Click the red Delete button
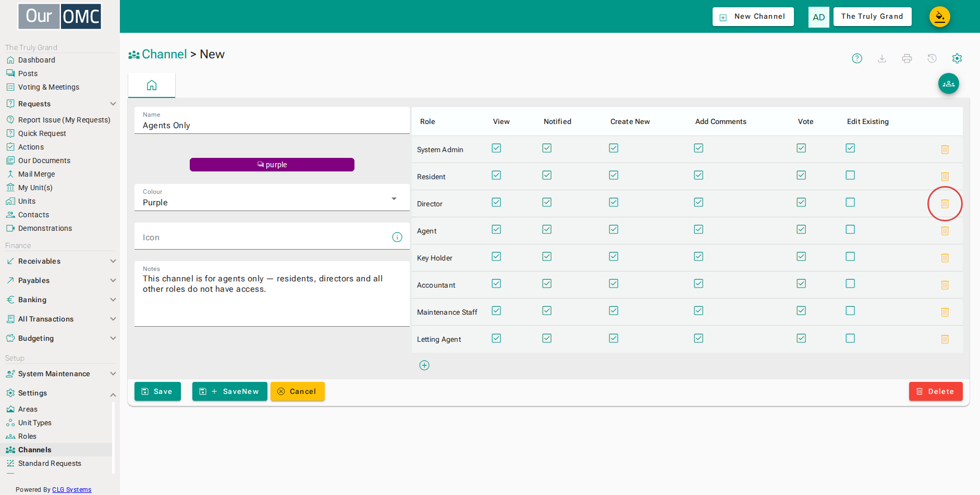The height and width of the screenshot is (495, 980). (936, 391)
